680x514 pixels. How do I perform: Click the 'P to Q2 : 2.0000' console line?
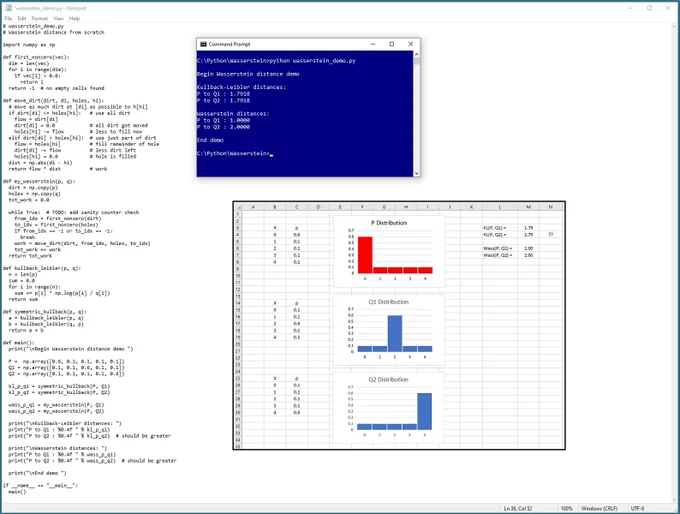[x=223, y=127]
